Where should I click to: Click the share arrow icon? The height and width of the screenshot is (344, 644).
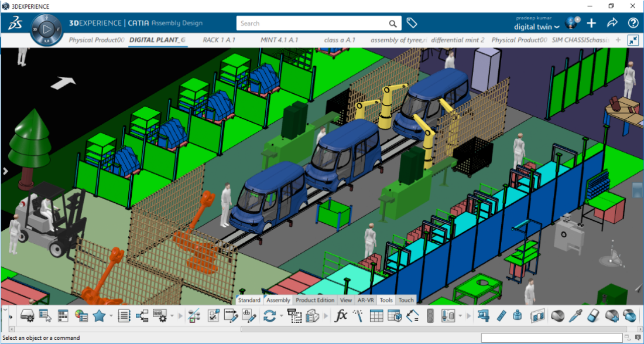[612, 23]
